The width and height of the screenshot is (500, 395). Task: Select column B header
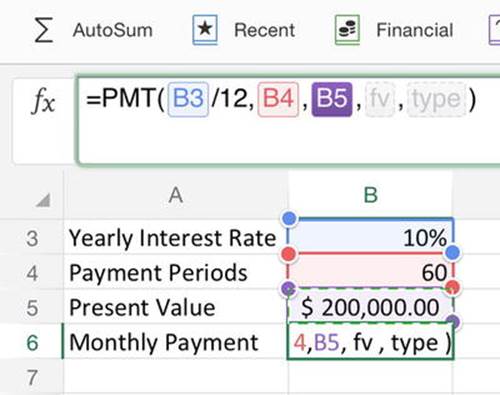370,195
